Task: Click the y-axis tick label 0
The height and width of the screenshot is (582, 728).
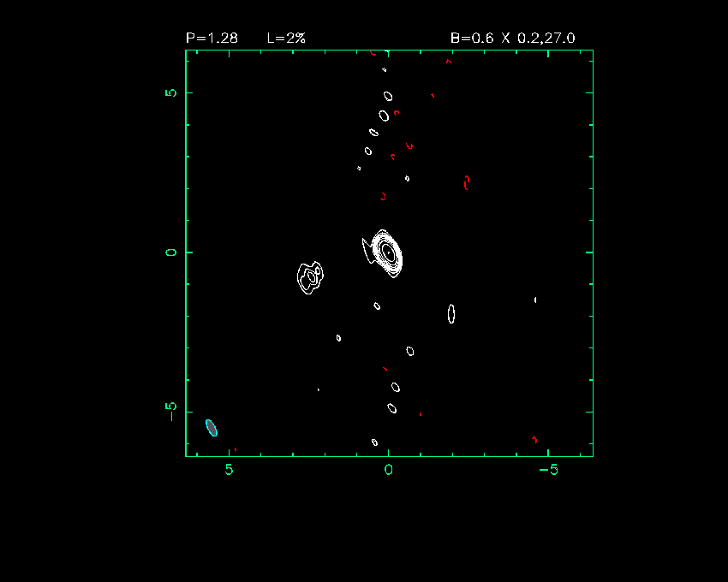Action: (170, 252)
